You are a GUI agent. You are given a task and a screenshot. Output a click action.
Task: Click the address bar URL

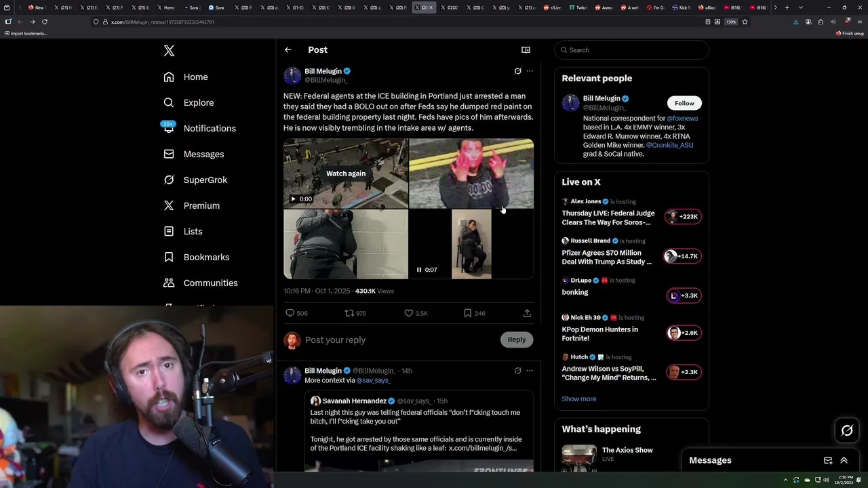[163, 22]
